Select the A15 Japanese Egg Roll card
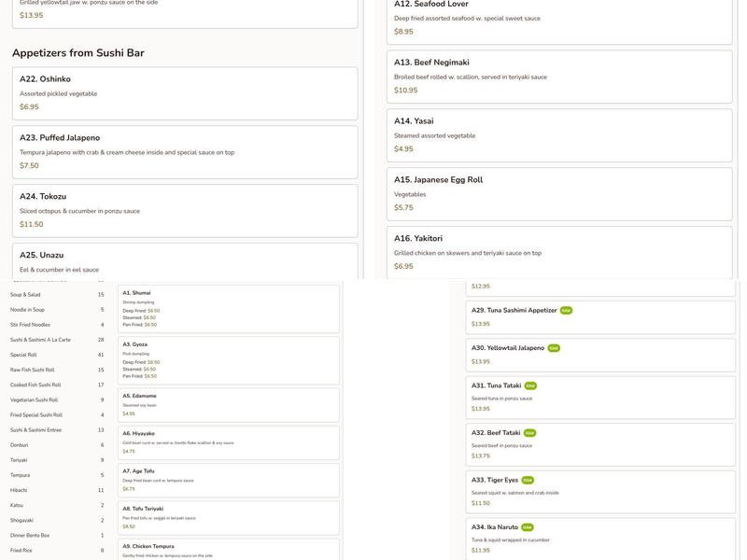This screenshot has height=560, width=747. (x=558, y=193)
